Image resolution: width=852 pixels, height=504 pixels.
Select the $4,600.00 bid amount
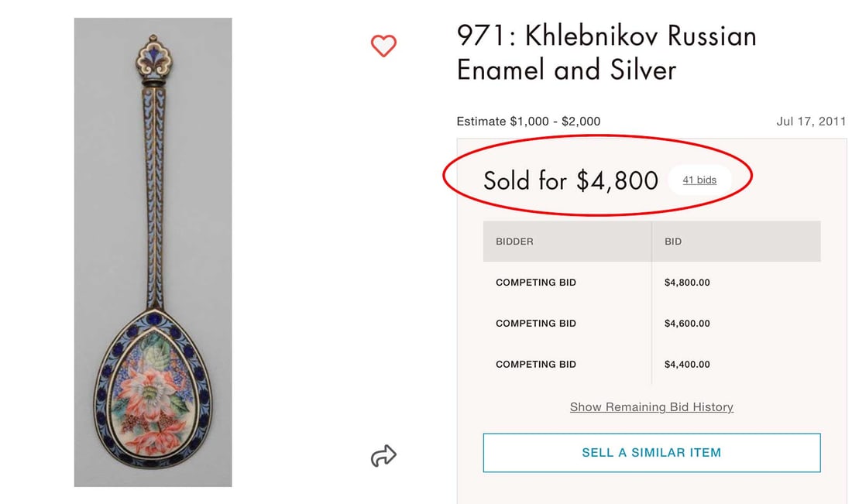[x=687, y=324]
